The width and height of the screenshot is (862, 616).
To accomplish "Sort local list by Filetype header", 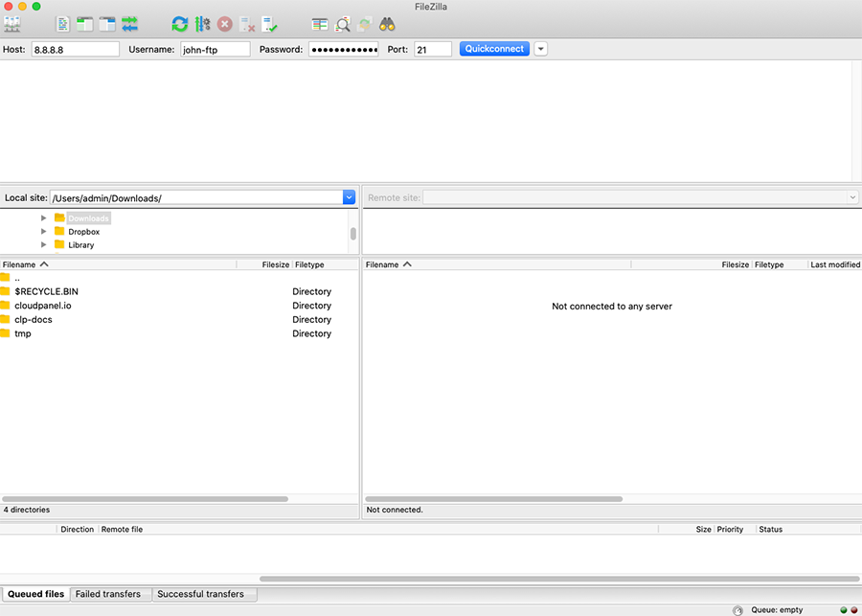I will point(326,264).
